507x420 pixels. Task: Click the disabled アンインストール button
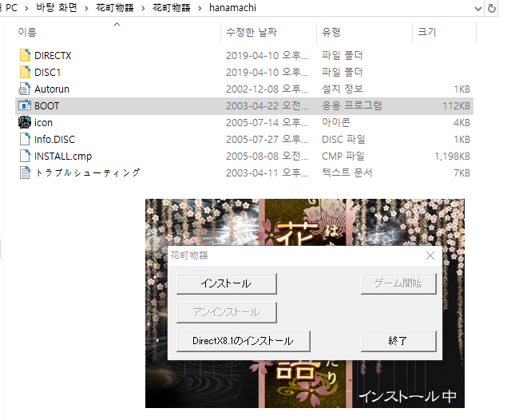pos(226,312)
